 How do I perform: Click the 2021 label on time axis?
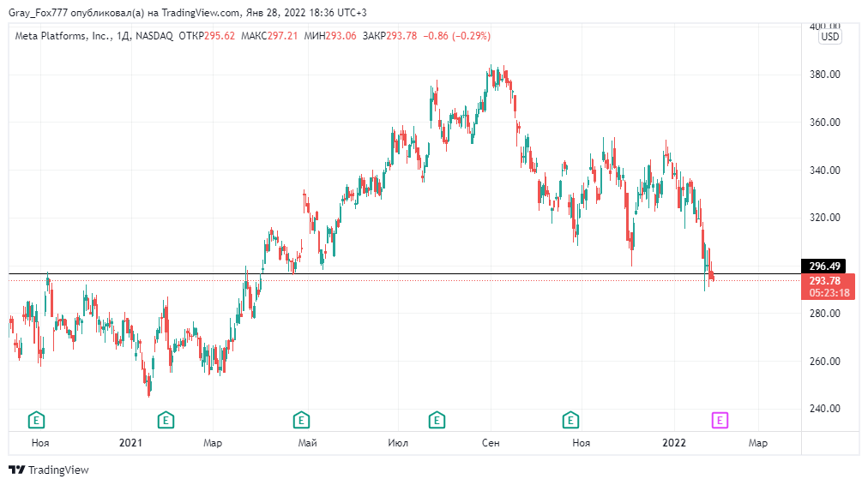[x=130, y=443]
